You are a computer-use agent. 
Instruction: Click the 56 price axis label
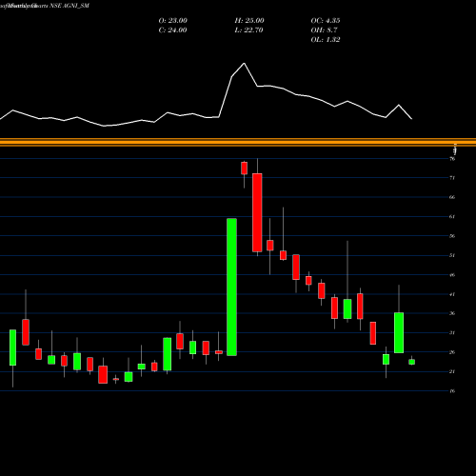coord(452,236)
